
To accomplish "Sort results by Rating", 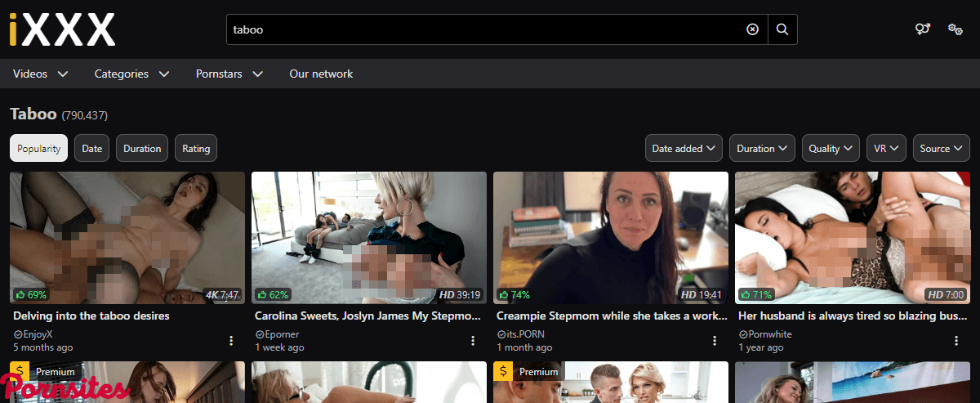I will pyautogui.click(x=196, y=149).
